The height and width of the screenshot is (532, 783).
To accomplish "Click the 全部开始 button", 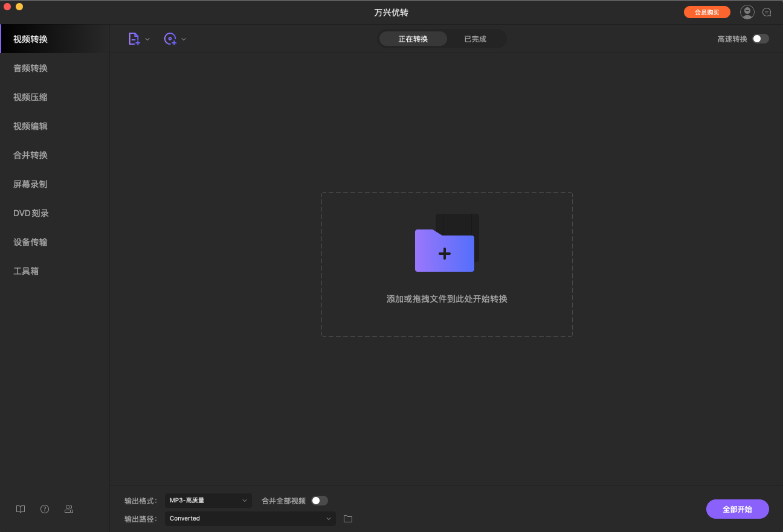I will click(737, 509).
